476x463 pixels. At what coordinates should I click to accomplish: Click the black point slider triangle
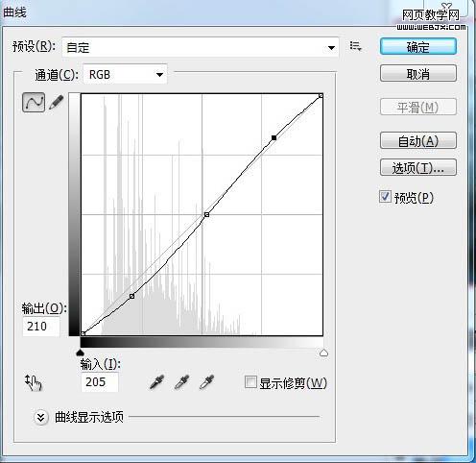click(x=80, y=353)
